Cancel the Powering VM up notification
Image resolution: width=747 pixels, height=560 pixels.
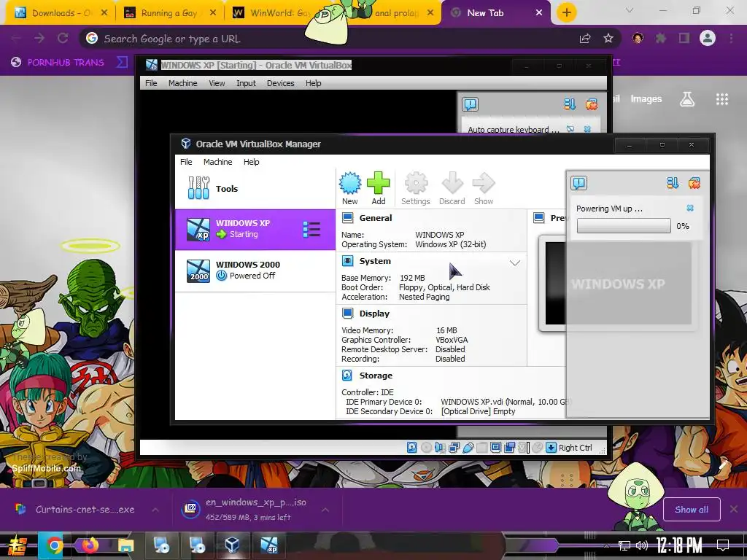point(690,208)
